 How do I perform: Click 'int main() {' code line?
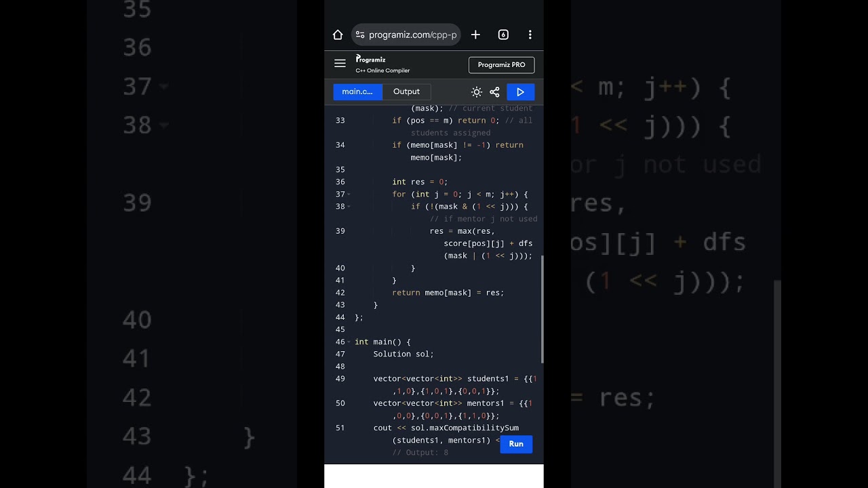pyautogui.click(x=382, y=342)
